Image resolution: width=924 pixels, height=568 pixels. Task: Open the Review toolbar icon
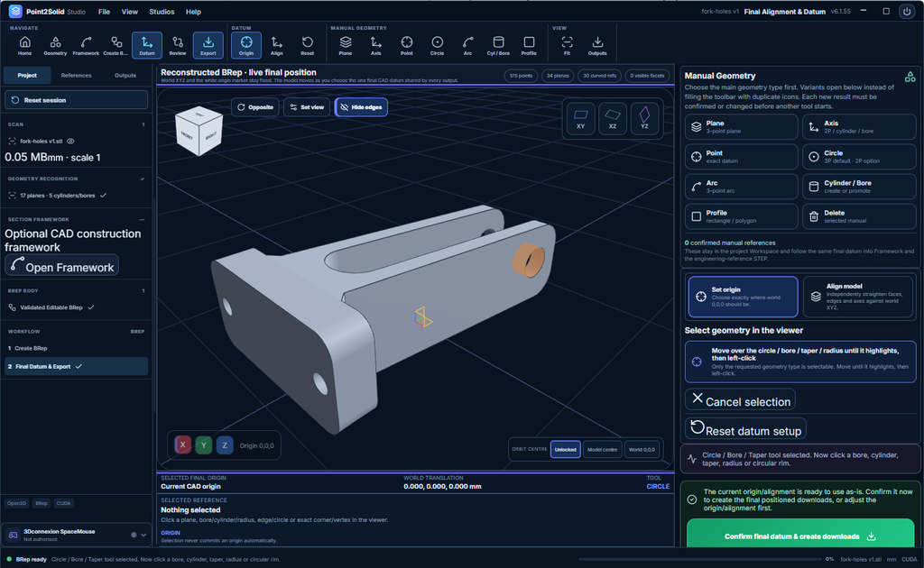pyautogui.click(x=178, y=45)
